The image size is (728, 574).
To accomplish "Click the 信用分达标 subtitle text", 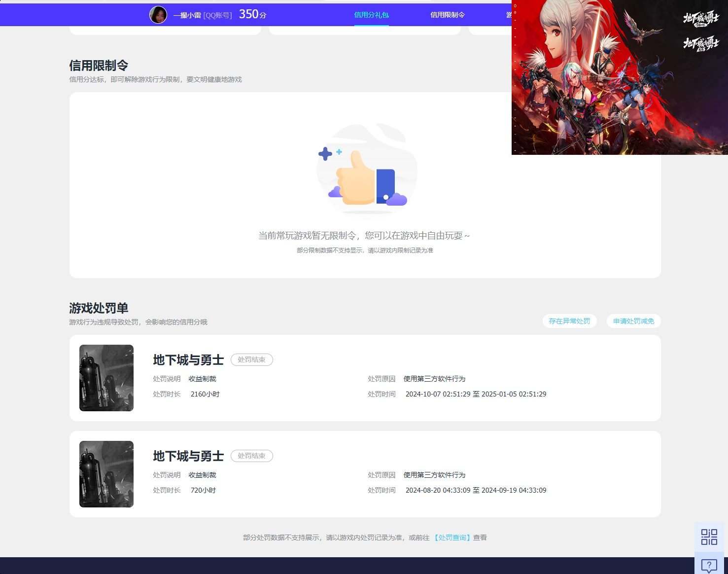I will (x=155, y=79).
